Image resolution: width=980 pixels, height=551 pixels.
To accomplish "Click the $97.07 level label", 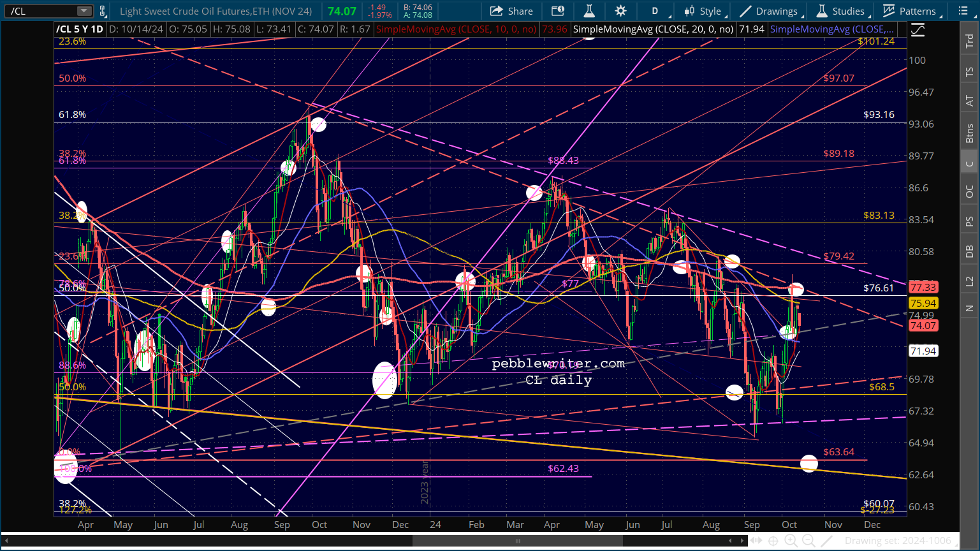I will [x=838, y=78].
